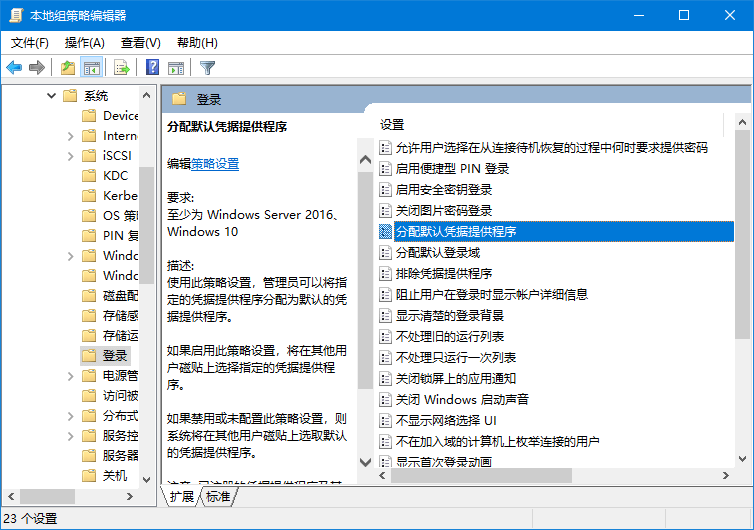The height and width of the screenshot is (530, 754).
Task: Click the Forward arrow in the toolbar
Action: 37,68
